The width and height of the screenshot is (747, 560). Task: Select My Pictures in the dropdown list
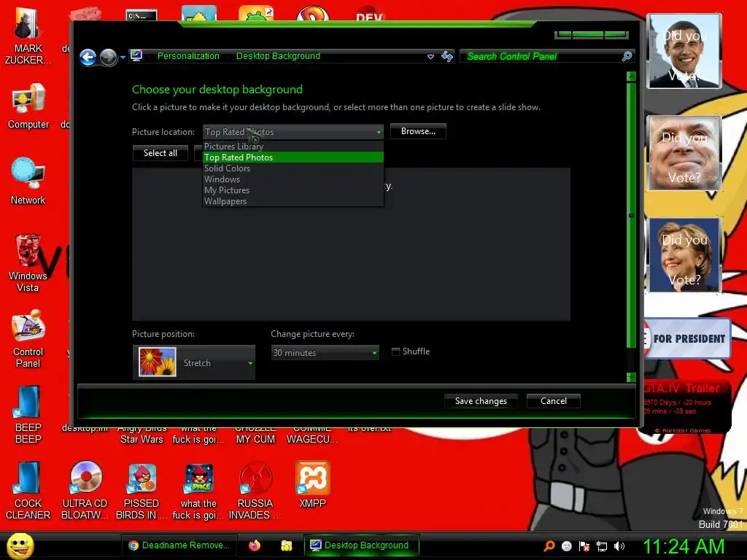[x=293, y=190]
